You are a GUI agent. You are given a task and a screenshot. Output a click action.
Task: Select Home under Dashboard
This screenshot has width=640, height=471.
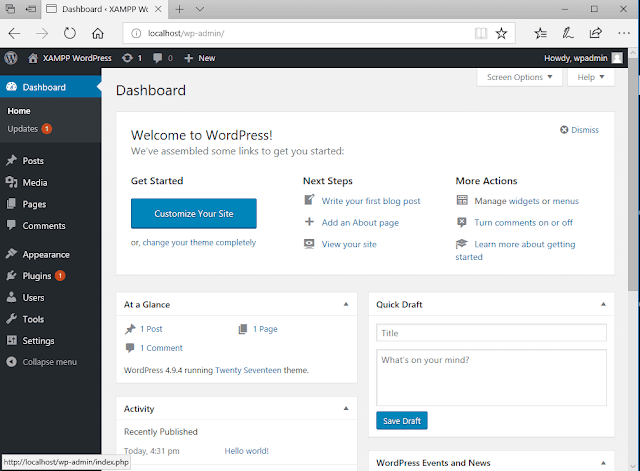(x=19, y=111)
